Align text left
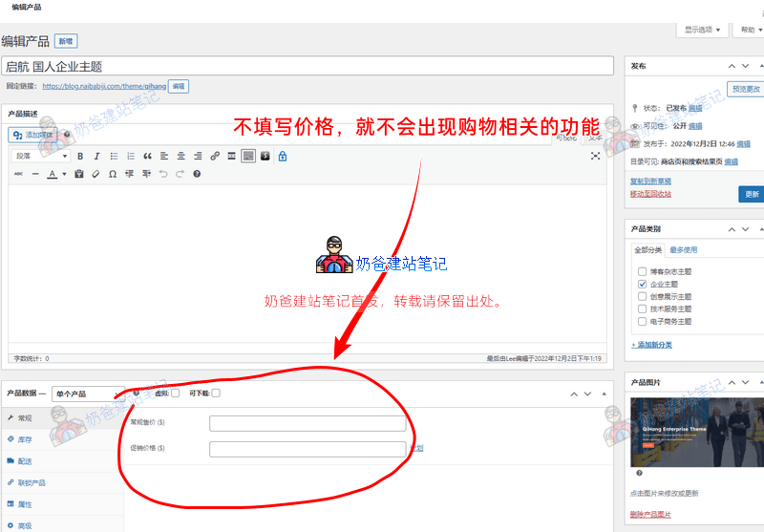764x532 pixels. click(x=164, y=156)
